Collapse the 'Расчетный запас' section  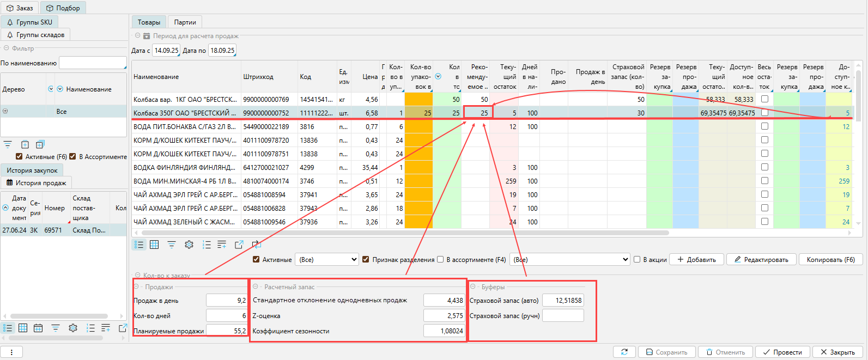(x=255, y=286)
